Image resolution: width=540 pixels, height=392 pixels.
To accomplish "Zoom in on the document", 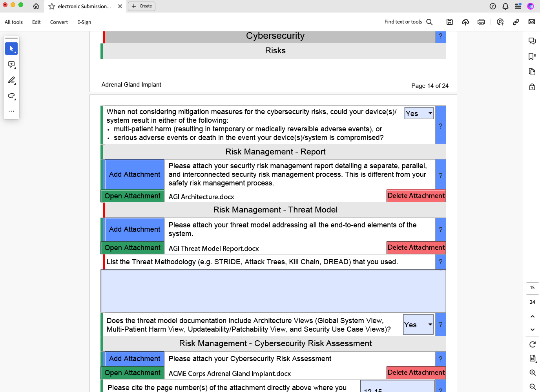I will [x=533, y=372].
